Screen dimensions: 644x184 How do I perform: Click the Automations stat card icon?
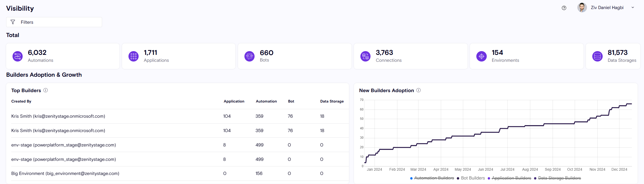pyautogui.click(x=18, y=56)
